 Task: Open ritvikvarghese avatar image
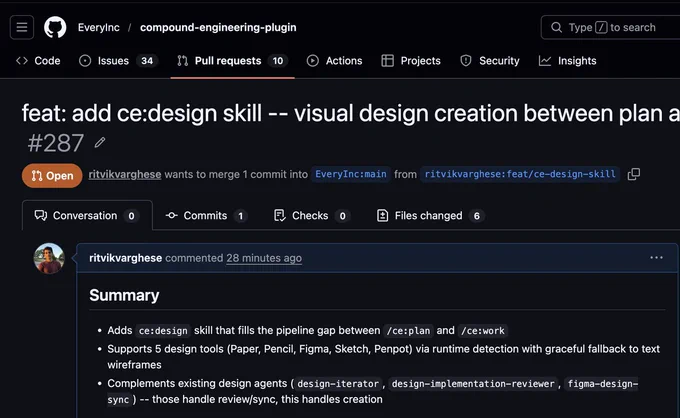coord(49,258)
